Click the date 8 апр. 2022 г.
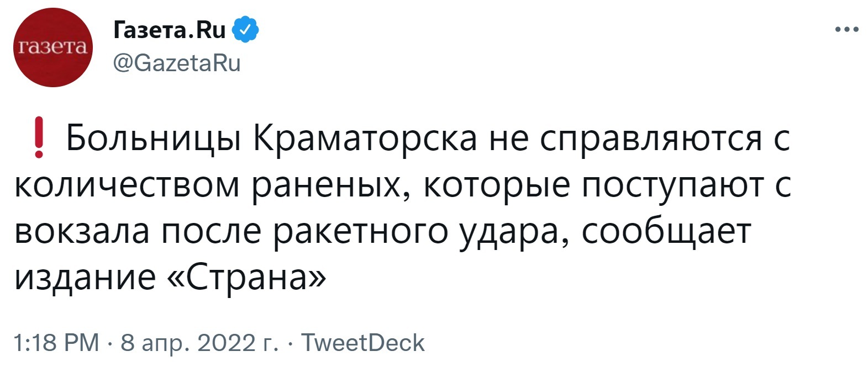Image resolution: width=868 pixels, height=367 pixels. click(x=199, y=343)
